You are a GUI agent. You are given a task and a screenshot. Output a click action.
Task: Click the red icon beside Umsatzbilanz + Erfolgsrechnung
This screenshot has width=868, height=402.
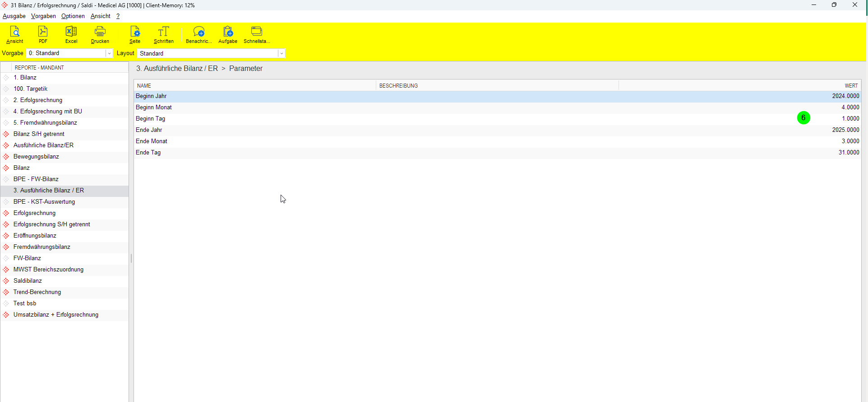(6, 315)
